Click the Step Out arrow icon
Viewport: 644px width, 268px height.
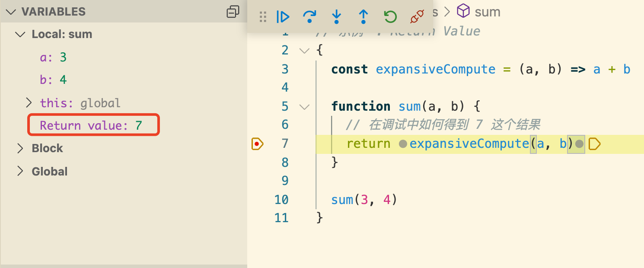click(363, 17)
